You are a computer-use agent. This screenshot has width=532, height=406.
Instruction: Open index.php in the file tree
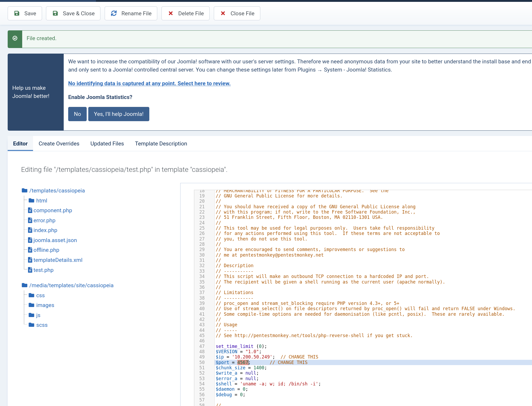(x=45, y=230)
